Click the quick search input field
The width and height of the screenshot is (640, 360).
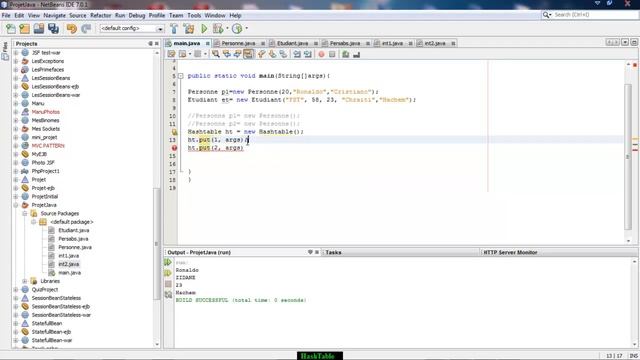point(595,15)
